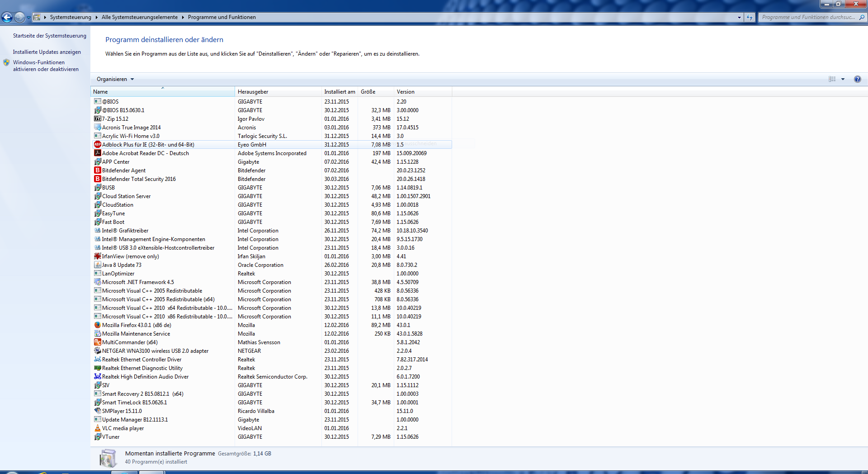Image resolution: width=868 pixels, height=474 pixels.
Task: Change the list view layout button
Action: [832, 79]
